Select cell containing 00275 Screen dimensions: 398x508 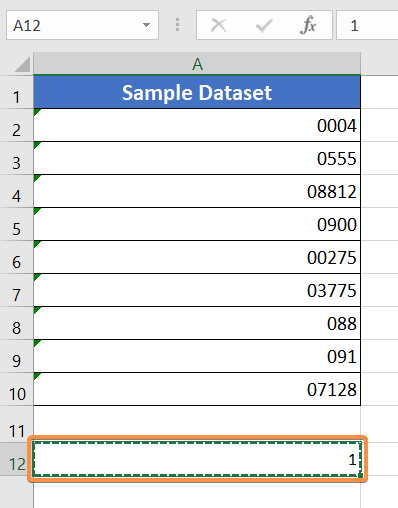(197, 257)
